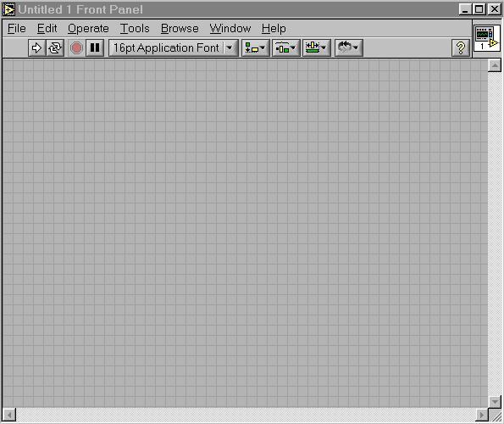Open the Align Objects dropdown
504x424 pixels.
click(256, 48)
